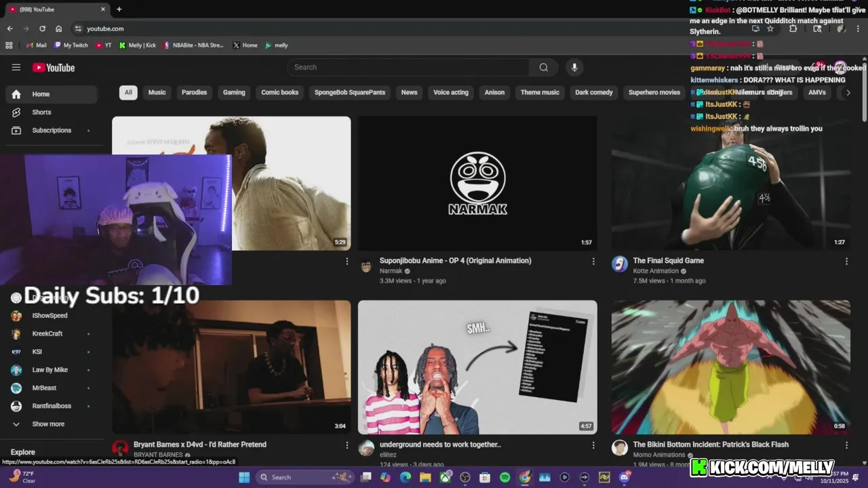Screen dimensions: 868x488
Task: Open the Chrome apps grid icon
Action: point(9,45)
